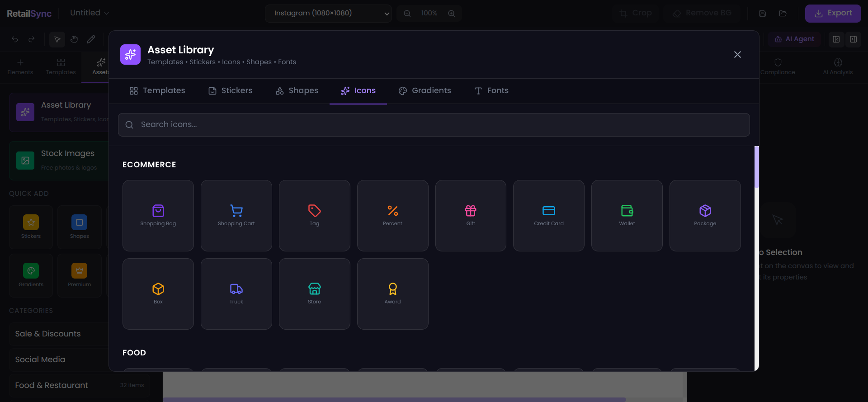
Task: Click the Search icons field
Action: tap(434, 125)
